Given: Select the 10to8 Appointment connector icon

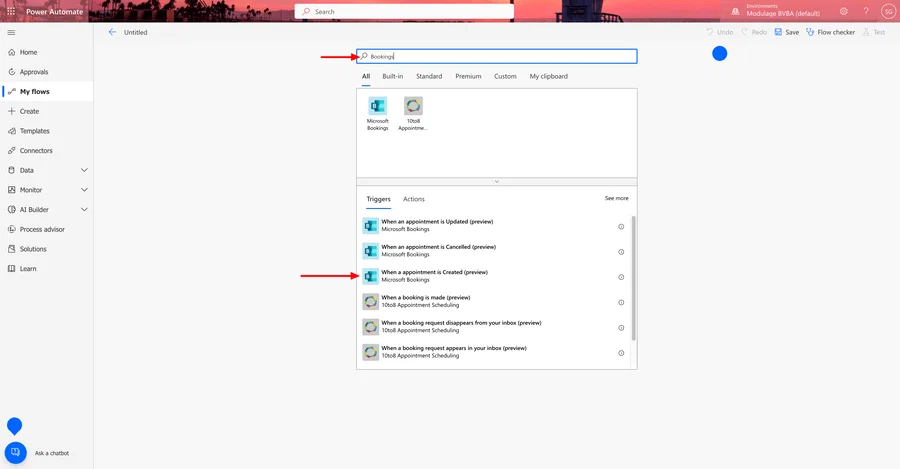Looking at the screenshot, I should coord(413,106).
